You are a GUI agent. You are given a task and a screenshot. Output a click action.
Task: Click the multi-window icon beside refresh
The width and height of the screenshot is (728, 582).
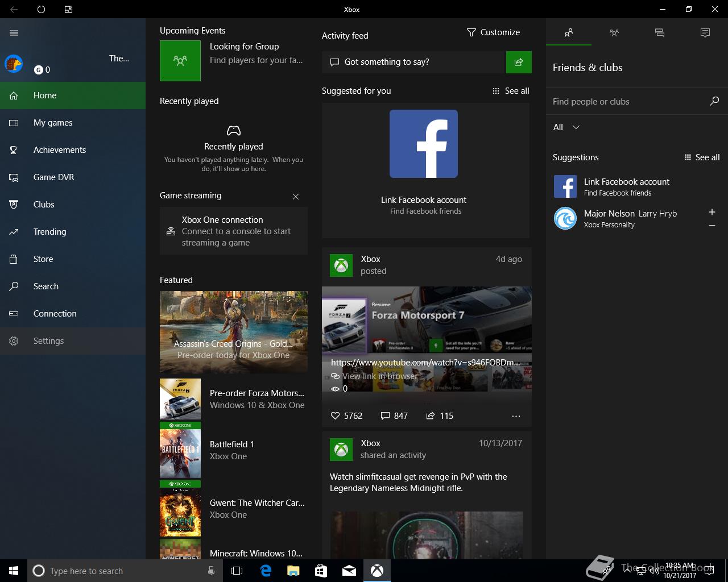point(68,9)
